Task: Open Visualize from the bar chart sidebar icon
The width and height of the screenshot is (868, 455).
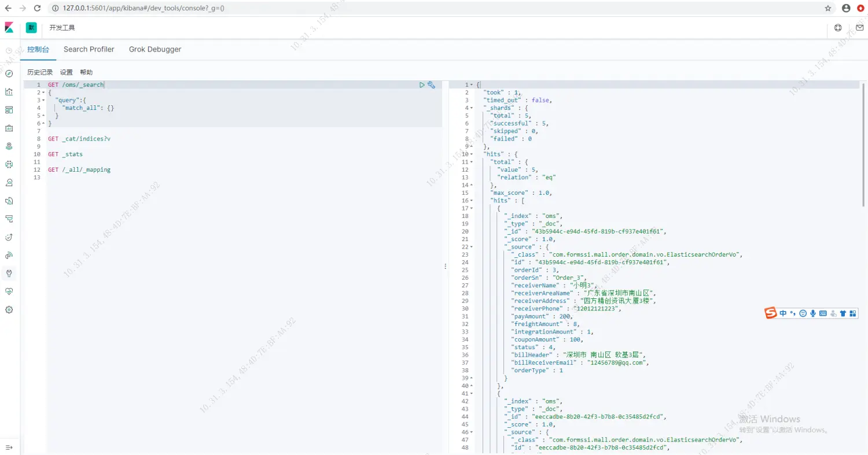Action: pyautogui.click(x=9, y=91)
